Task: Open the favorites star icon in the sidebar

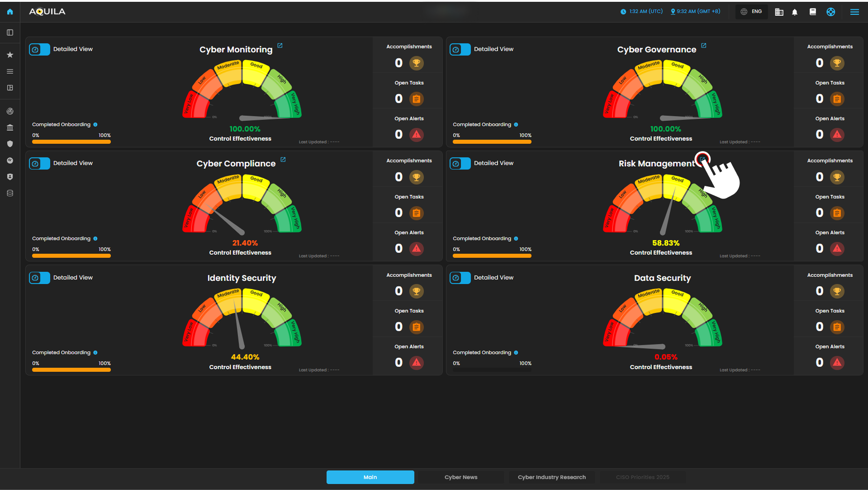Action: pyautogui.click(x=10, y=55)
